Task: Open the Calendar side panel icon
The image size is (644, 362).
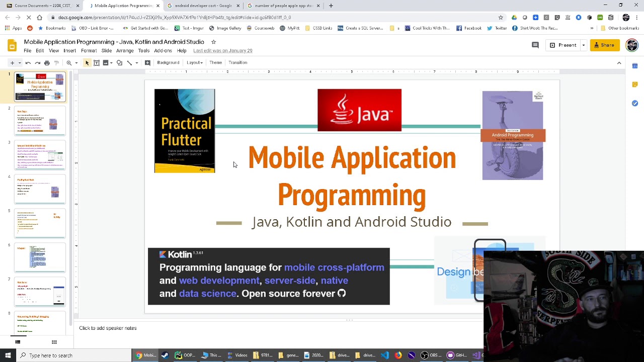Action: tap(635, 66)
